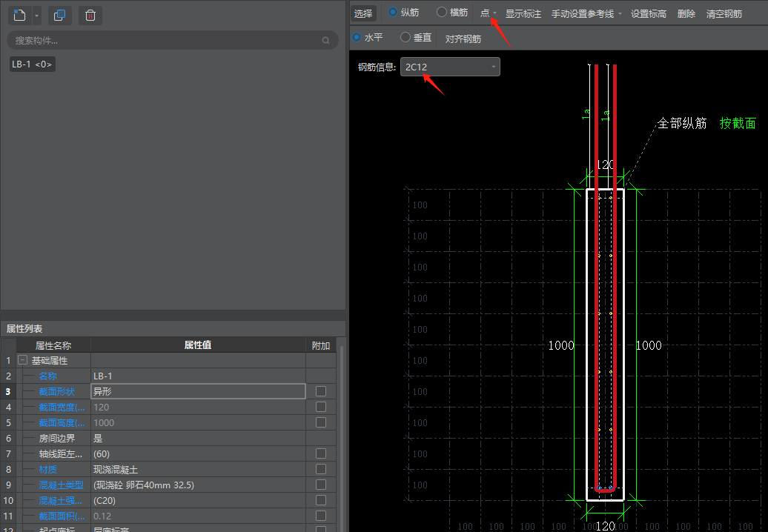Click the (现浇砼 卵石40mm 32.5) value
The image size is (768, 532).
(x=198, y=485)
